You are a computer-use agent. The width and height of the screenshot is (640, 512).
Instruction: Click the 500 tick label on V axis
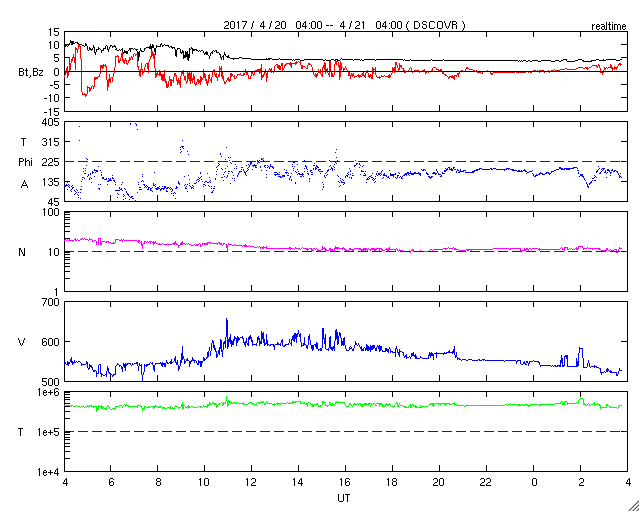(x=51, y=382)
